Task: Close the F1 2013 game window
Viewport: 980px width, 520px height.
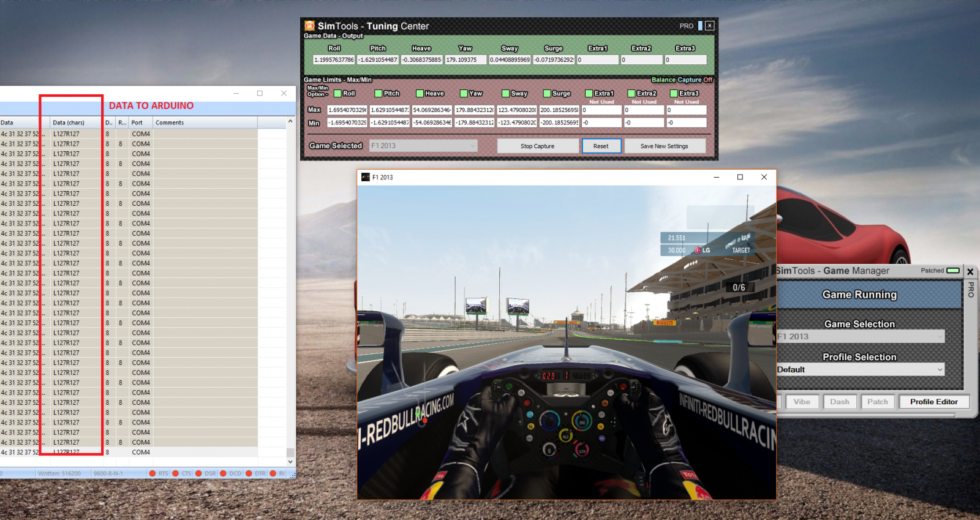Action: [764, 177]
